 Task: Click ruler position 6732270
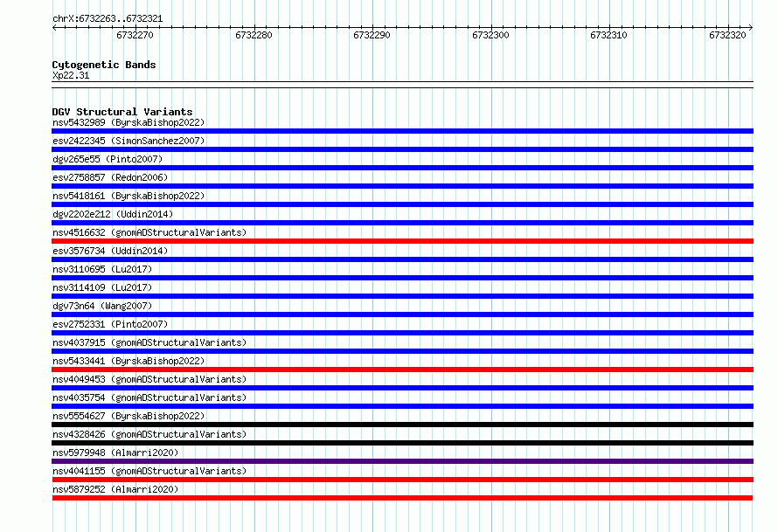pos(135,35)
